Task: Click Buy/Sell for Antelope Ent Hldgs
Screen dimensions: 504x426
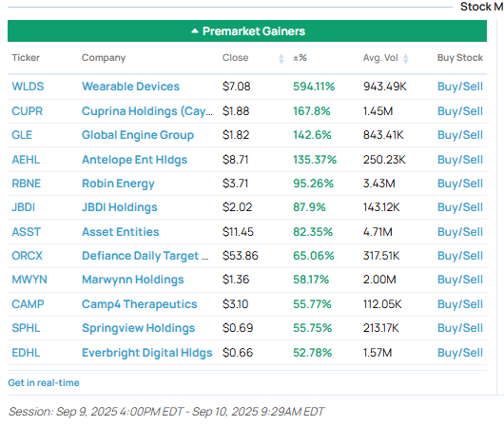Action: (460, 160)
